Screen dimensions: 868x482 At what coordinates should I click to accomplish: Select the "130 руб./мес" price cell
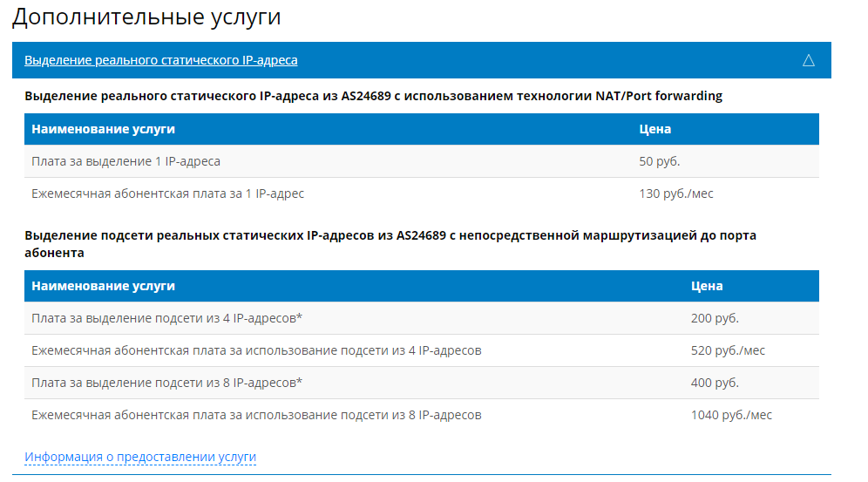tap(676, 193)
